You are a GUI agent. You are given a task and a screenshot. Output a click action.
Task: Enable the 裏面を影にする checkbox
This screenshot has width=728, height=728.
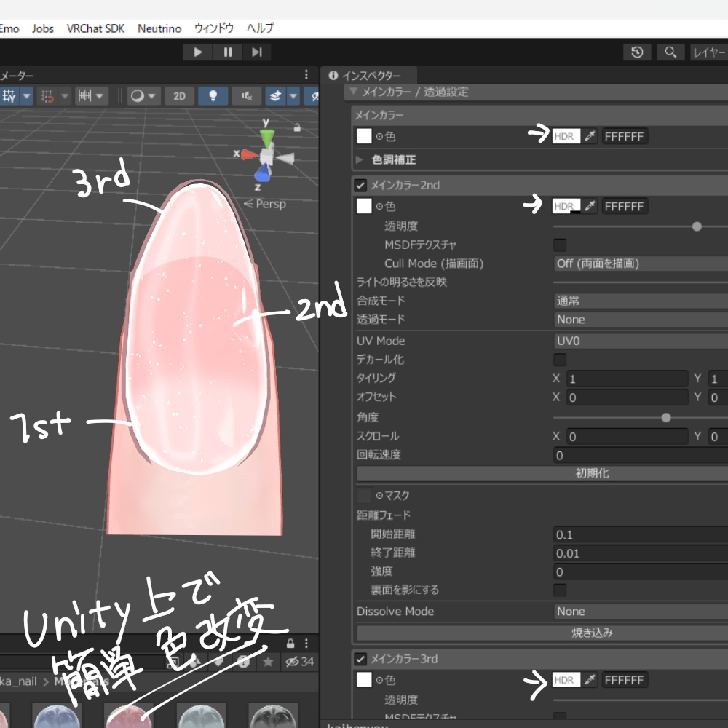tap(560, 590)
